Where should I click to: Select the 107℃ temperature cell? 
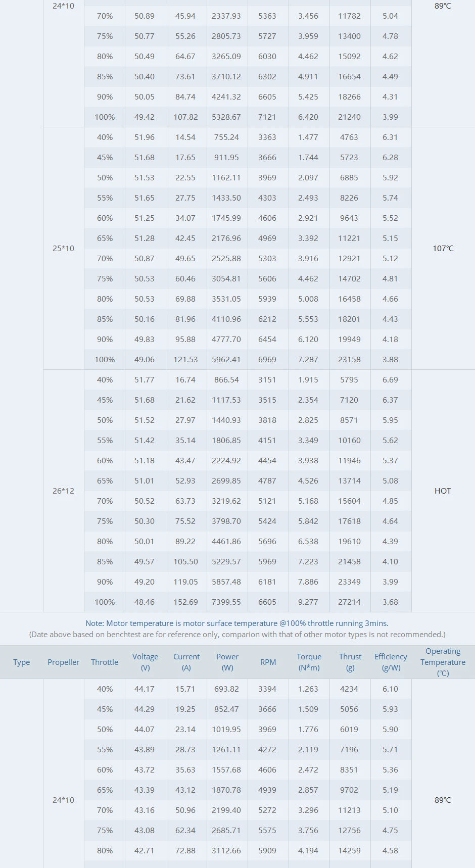pyautogui.click(x=443, y=248)
